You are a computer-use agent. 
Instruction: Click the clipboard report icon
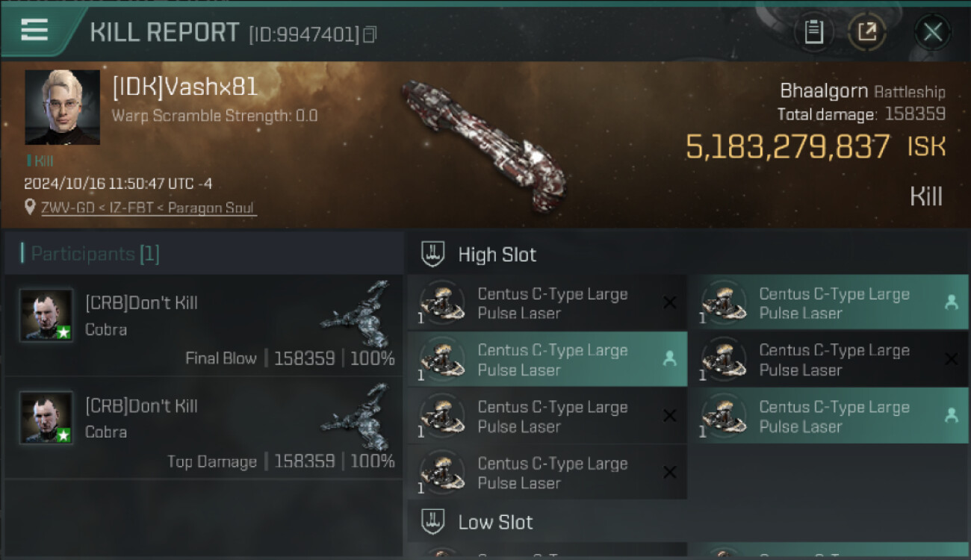tap(813, 32)
